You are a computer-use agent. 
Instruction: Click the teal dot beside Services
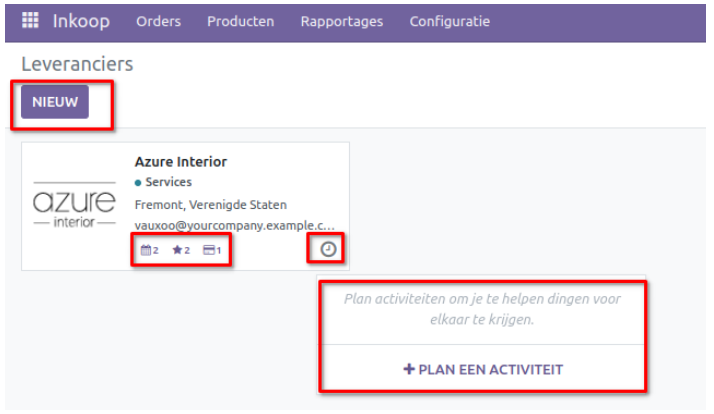(x=138, y=183)
